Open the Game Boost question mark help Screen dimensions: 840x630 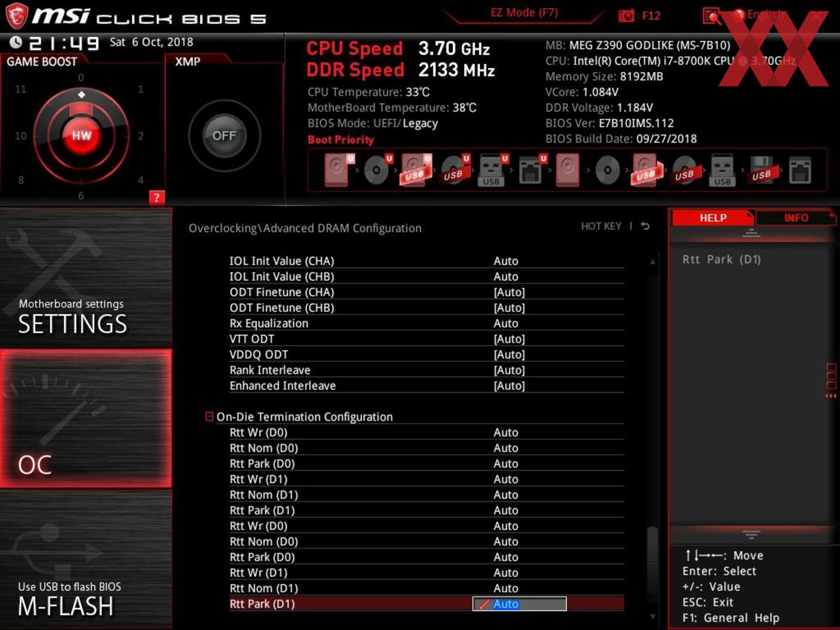(x=157, y=197)
